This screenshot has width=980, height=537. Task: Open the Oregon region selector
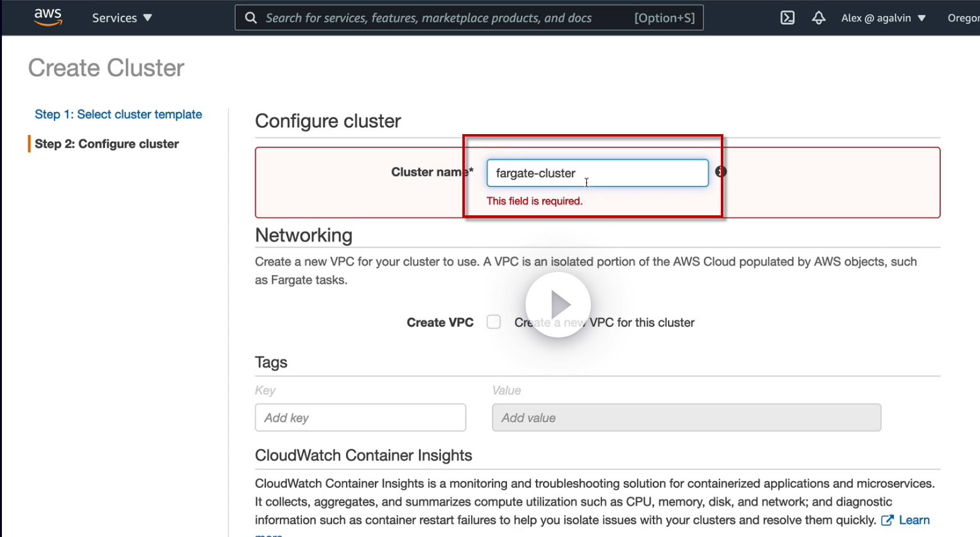[963, 18]
